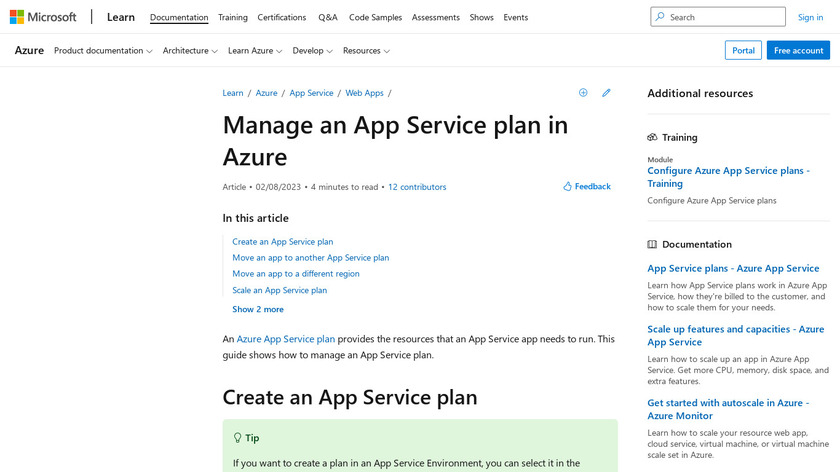
Task: Click the article date 02/08/2023
Action: [278, 187]
